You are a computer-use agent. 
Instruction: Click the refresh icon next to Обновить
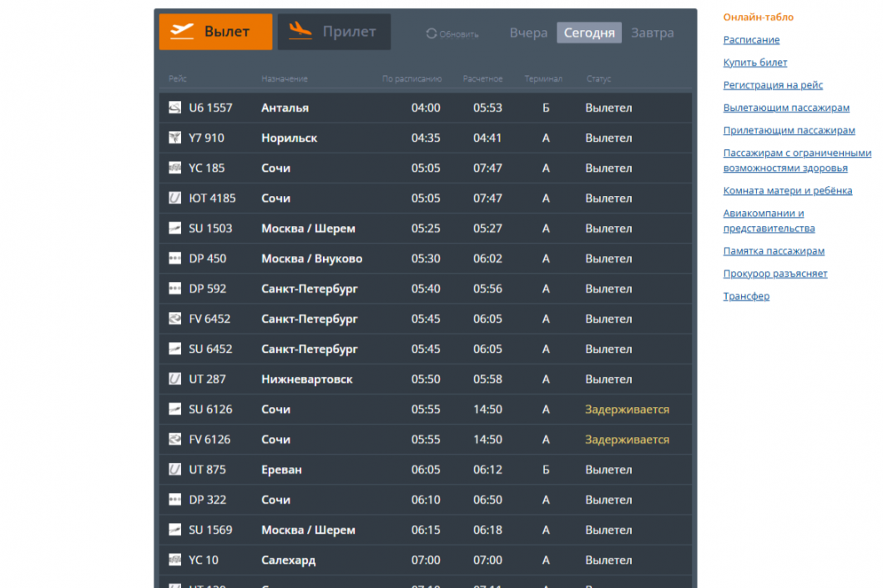click(x=431, y=34)
